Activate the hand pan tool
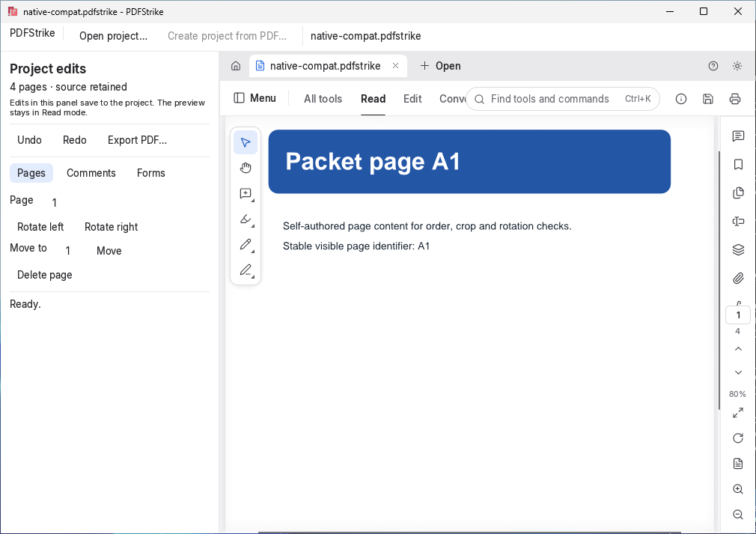The height and width of the screenshot is (534, 756). (246, 168)
